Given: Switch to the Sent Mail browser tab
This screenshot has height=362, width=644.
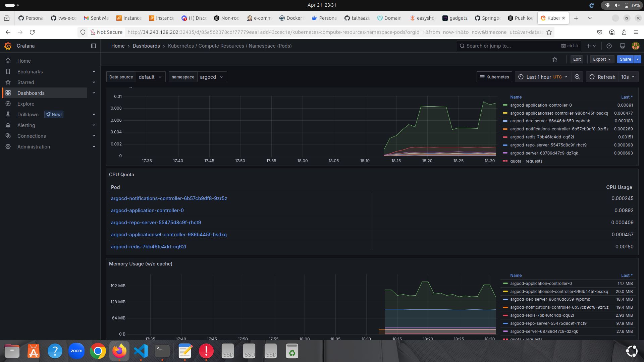Looking at the screenshot, I should tap(96, 18).
